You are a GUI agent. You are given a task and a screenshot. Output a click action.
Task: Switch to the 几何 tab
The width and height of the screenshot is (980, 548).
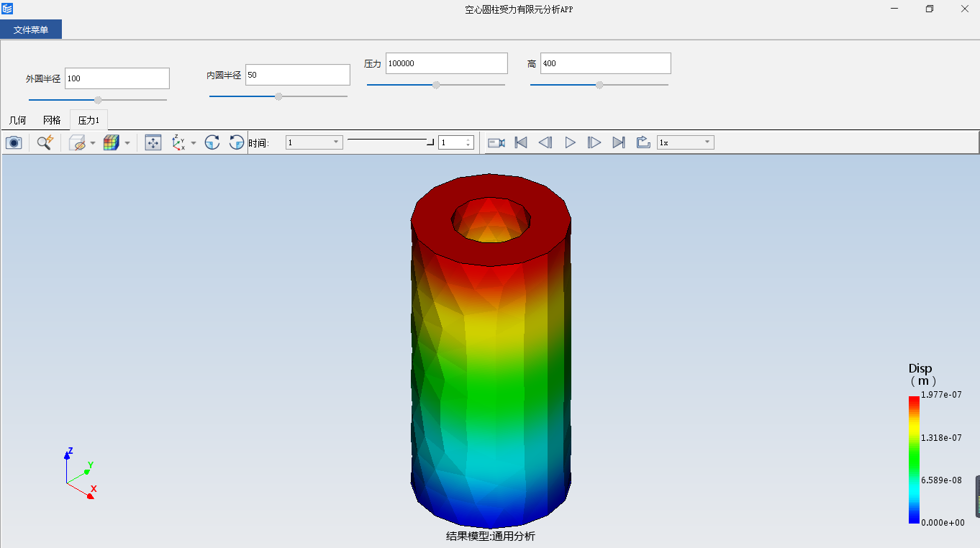pyautogui.click(x=17, y=120)
